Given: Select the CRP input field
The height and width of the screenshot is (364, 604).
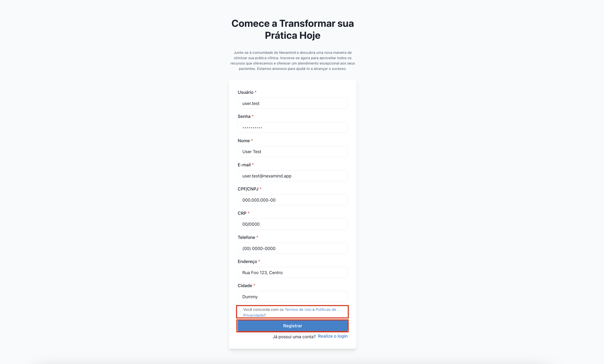Looking at the screenshot, I should 293,224.
